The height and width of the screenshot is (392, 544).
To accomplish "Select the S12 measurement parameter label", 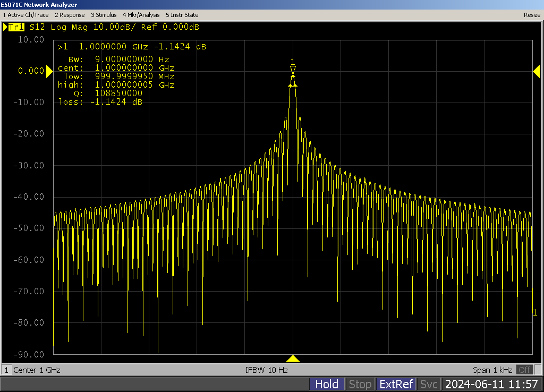I will click(38, 27).
